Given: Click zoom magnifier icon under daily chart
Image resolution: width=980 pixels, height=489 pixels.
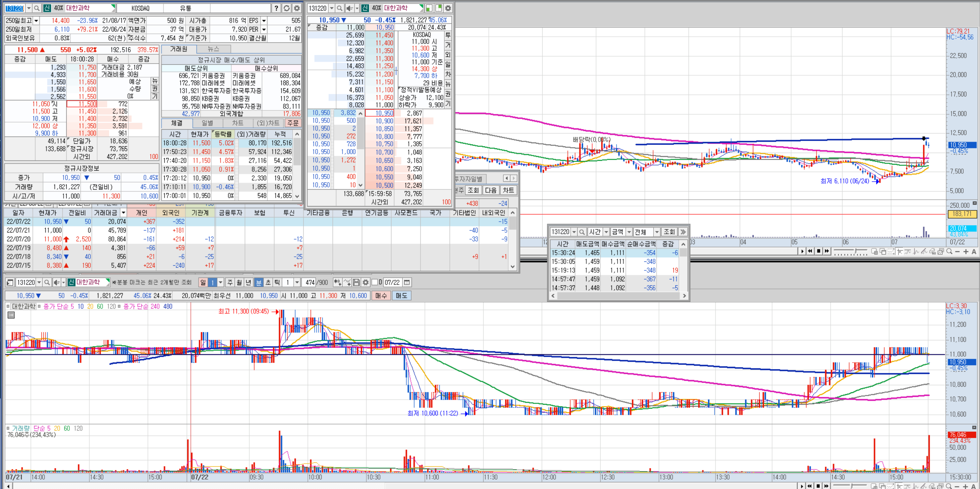Looking at the screenshot, I should point(949,251).
